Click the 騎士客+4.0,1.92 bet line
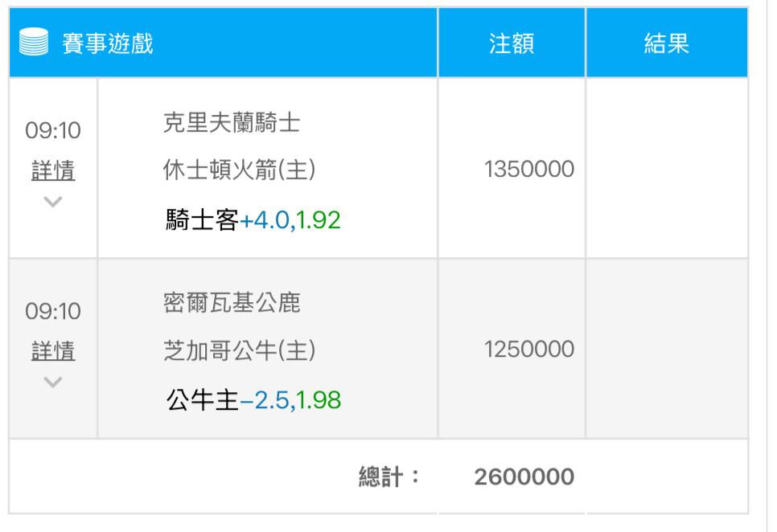The width and height of the screenshot is (777, 532). click(252, 219)
